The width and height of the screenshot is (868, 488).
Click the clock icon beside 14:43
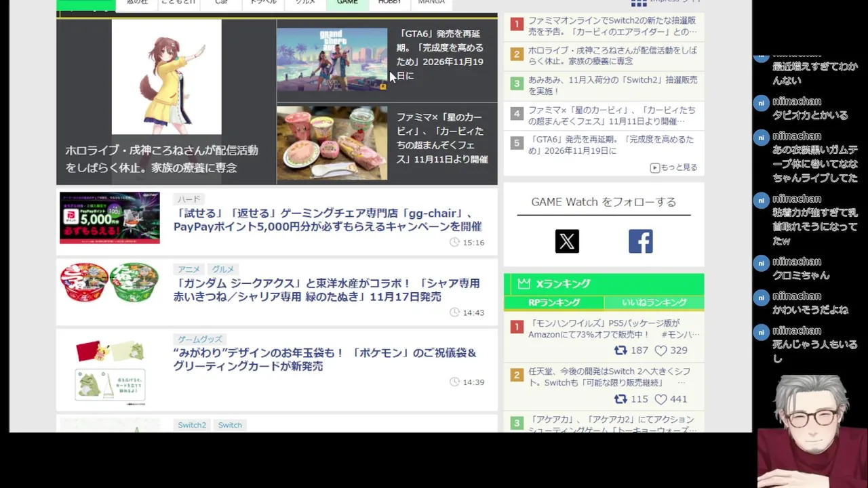pos(454,312)
